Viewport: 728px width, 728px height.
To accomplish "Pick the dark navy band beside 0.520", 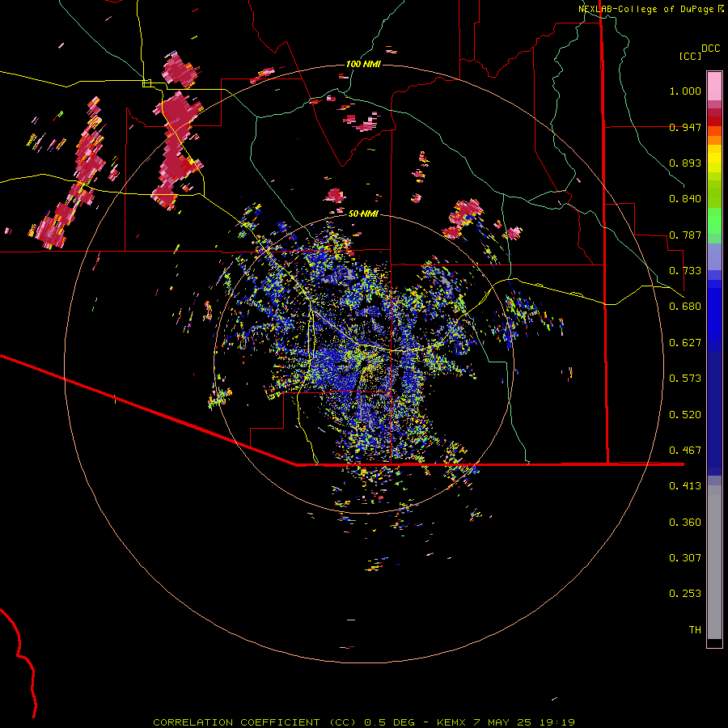I will coord(714,413).
